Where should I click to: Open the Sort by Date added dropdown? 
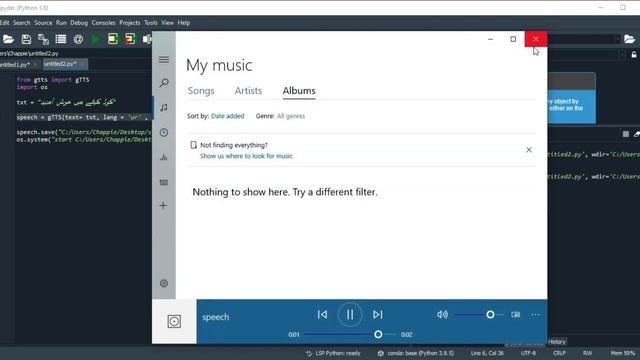[227, 116]
